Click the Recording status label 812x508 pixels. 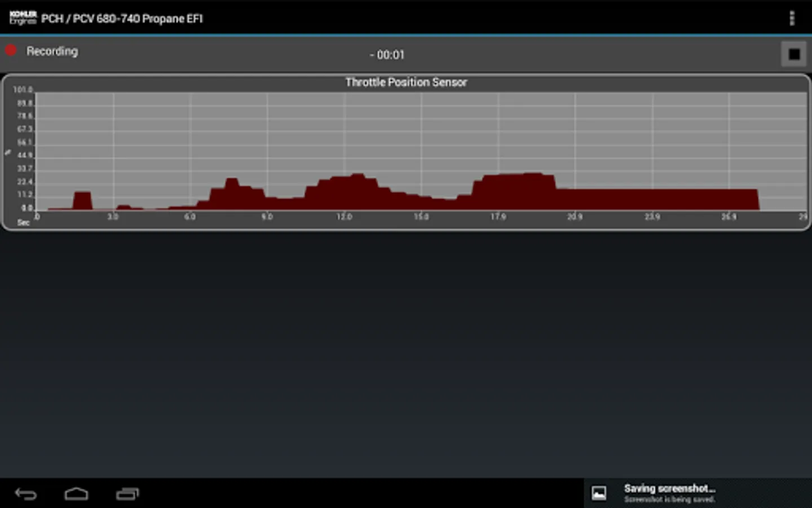[52, 51]
